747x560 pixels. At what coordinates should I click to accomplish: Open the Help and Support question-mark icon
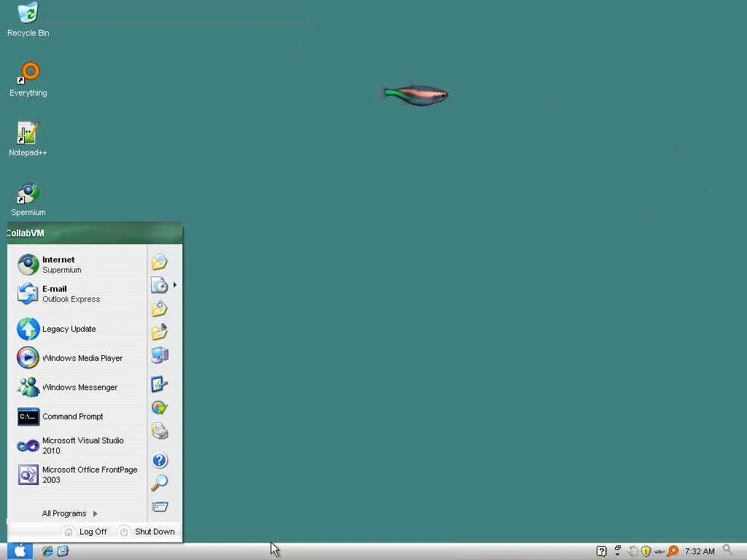pyautogui.click(x=160, y=461)
